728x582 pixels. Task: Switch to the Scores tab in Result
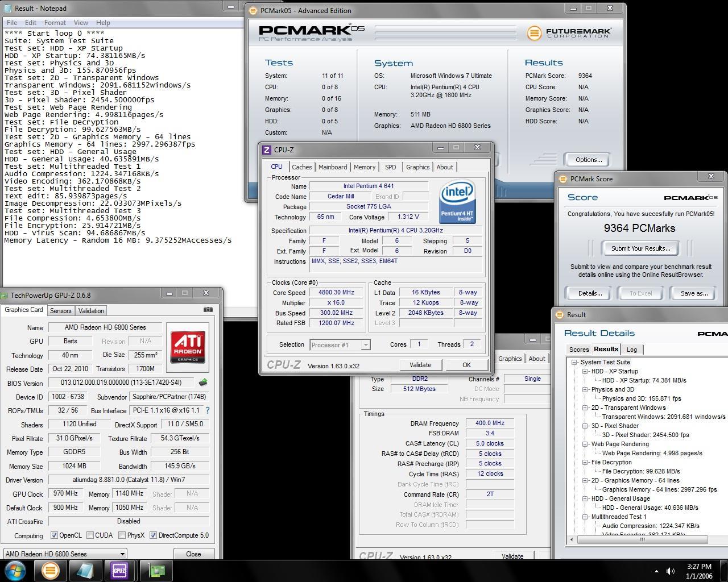click(579, 350)
